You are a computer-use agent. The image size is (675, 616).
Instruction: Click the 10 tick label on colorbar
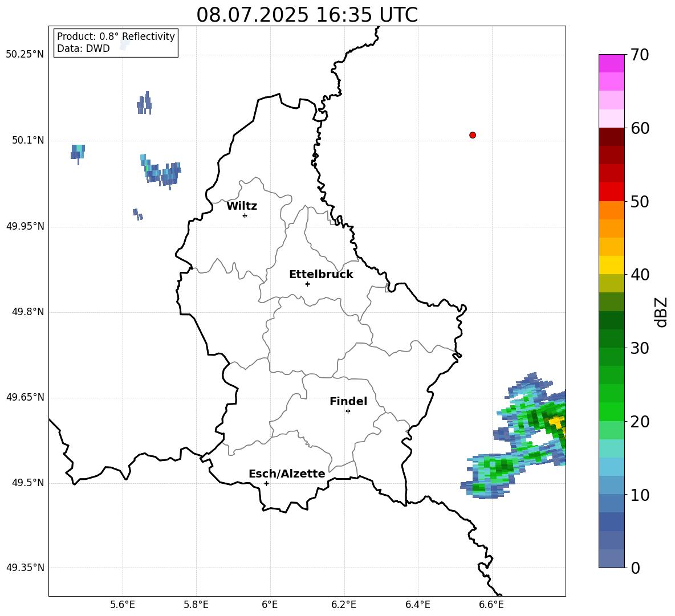coord(640,495)
